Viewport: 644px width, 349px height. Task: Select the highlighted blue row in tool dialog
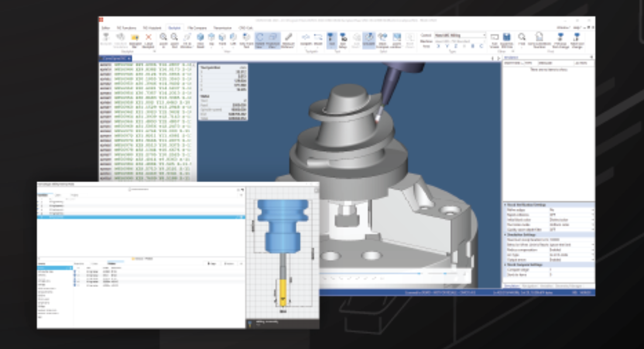tap(141, 217)
